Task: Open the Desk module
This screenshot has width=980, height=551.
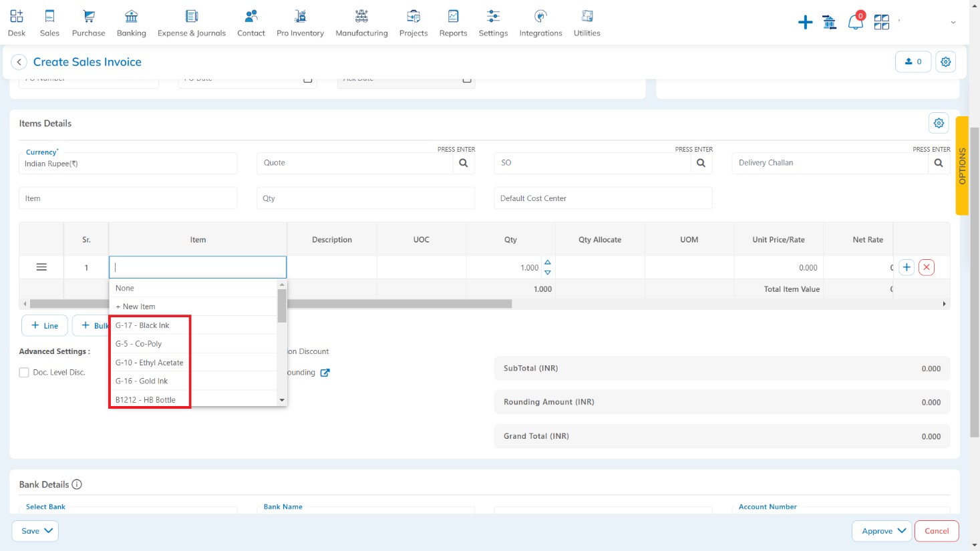Action: click(17, 23)
